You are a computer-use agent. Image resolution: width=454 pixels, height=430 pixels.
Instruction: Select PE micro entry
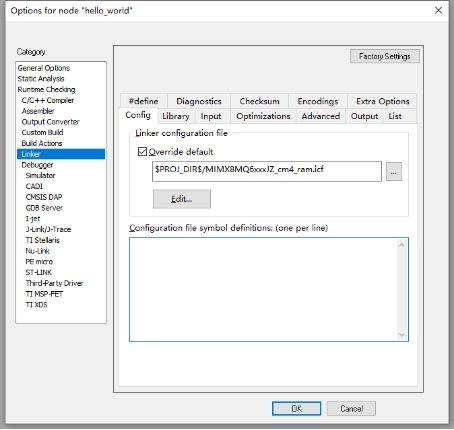point(39,261)
